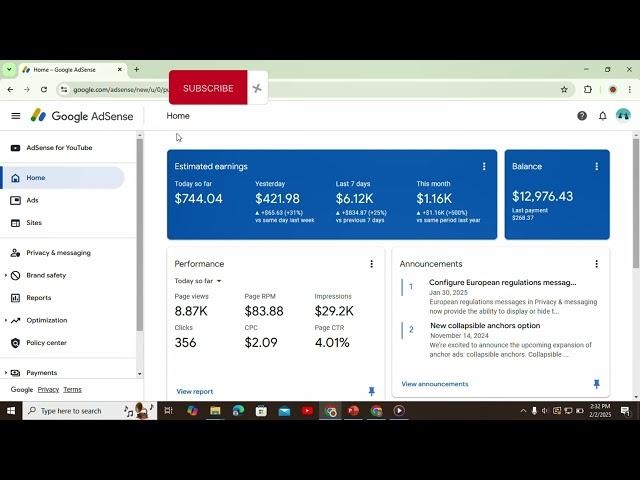View site information icon in address bar
The height and width of the screenshot is (480, 640).
point(64,89)
